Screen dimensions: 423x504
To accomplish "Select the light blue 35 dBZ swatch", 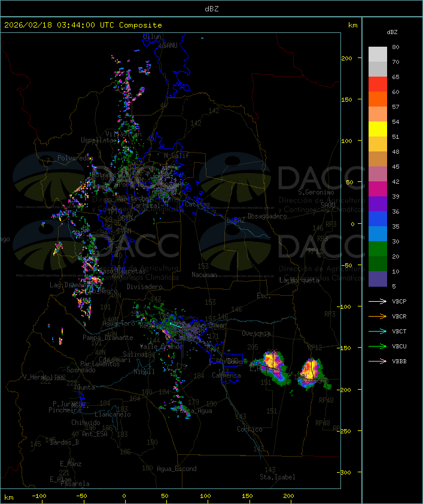I will pyautogui.click(x=378, y=233).
